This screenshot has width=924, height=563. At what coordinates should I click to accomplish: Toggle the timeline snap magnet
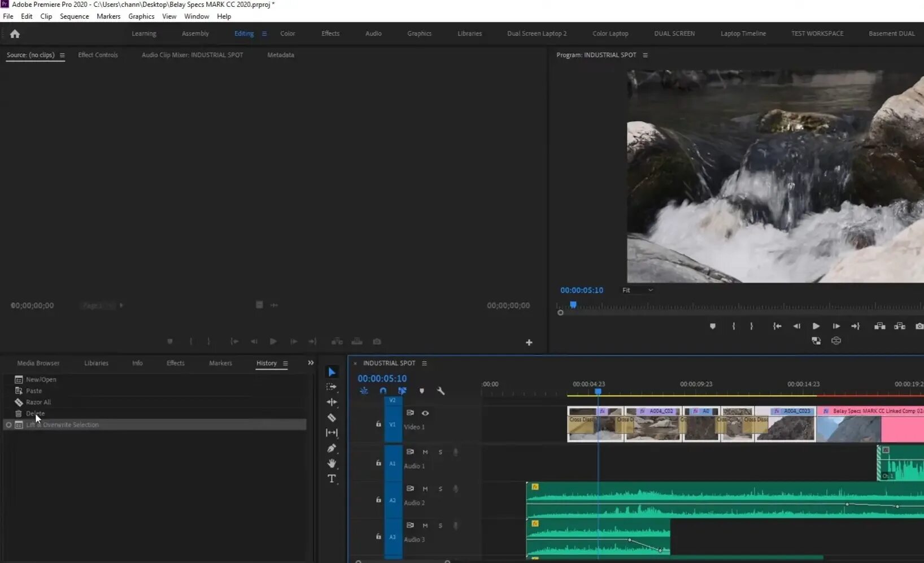coord(383,391)
